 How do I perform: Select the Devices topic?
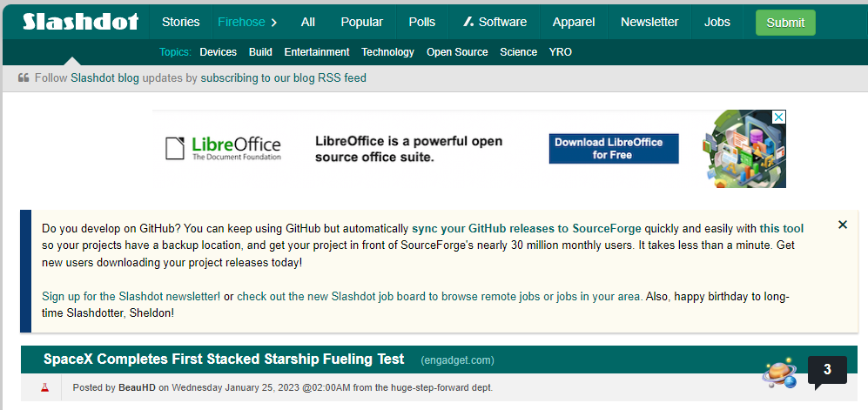coord(219,52)
